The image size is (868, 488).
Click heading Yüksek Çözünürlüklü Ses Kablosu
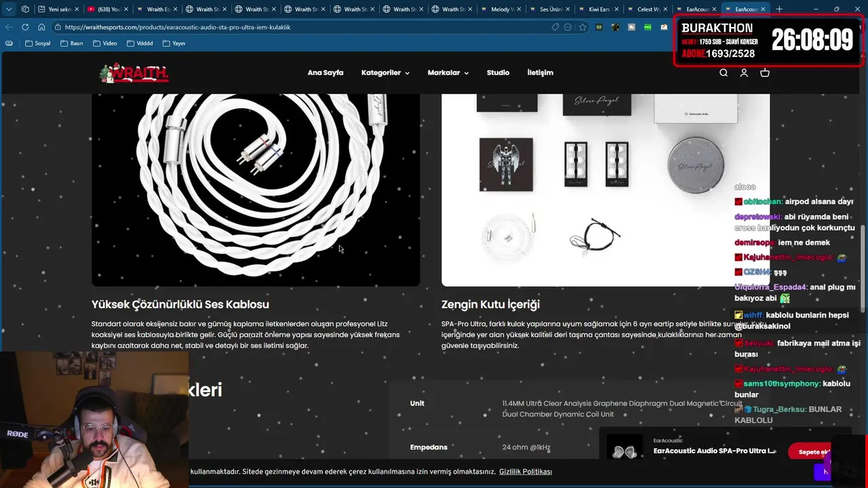[180, 304]
